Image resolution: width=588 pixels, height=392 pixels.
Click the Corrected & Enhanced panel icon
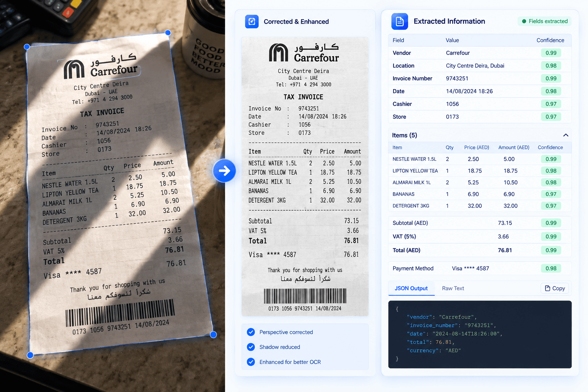click(x=252, y=21)
